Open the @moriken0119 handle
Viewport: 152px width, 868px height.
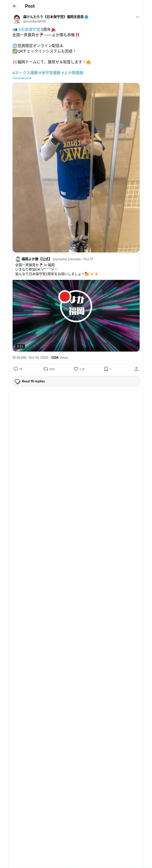pos(34,21)
